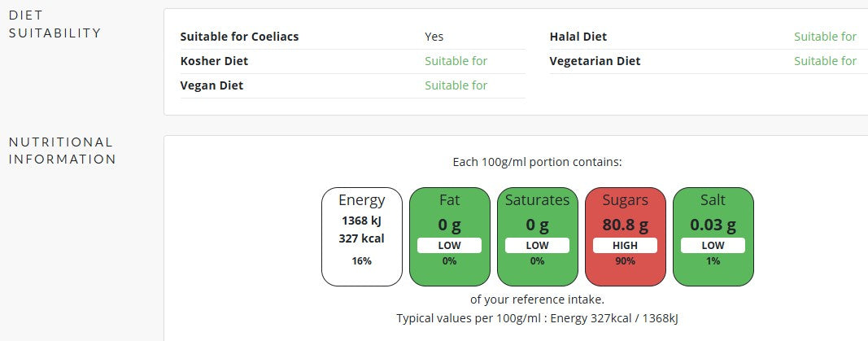This screenshot has height=341, width=868.
Task: Click the LOW badge under Salt
Action: coord(713,245)
